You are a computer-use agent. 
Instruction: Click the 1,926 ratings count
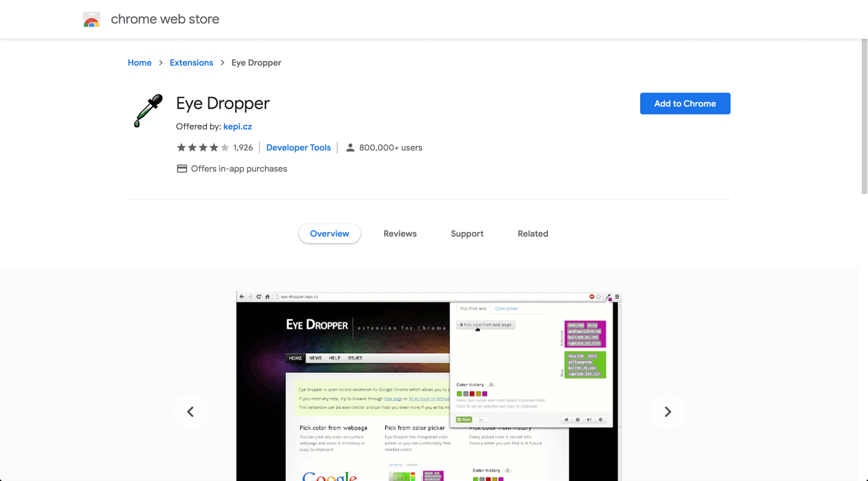243,147
